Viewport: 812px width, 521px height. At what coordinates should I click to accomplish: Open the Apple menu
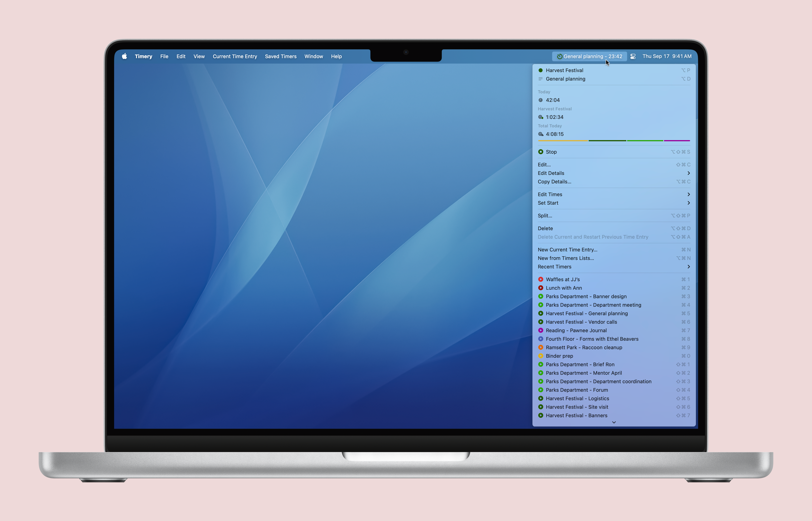pos(124,56)
